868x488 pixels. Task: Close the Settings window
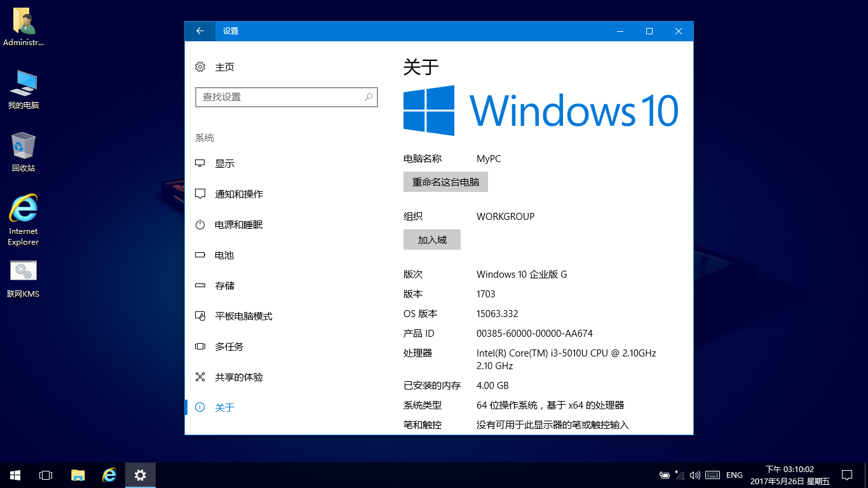(679, 31)
